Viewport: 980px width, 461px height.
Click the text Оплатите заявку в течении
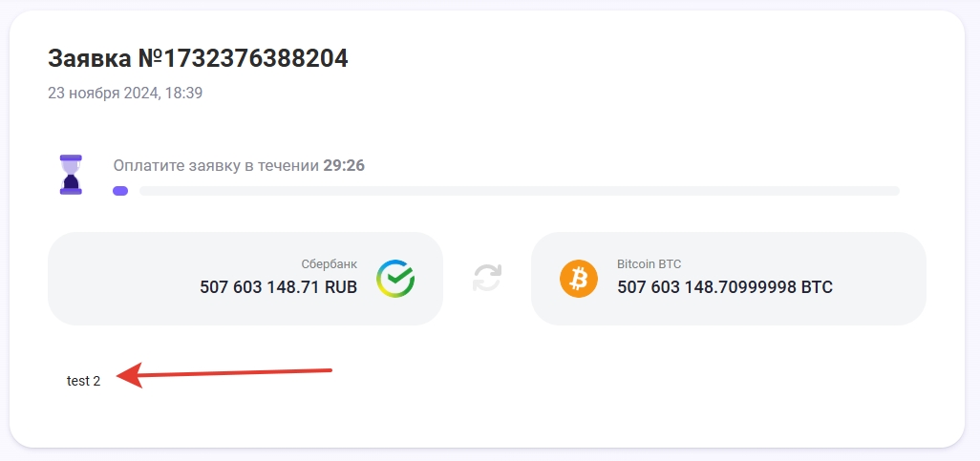216,166
